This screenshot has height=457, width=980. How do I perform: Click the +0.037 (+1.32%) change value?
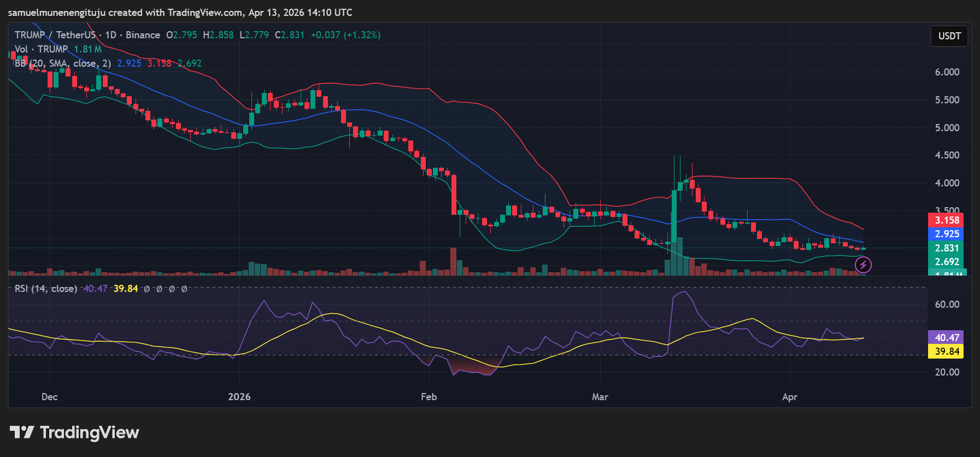click(x=345, y=35)
